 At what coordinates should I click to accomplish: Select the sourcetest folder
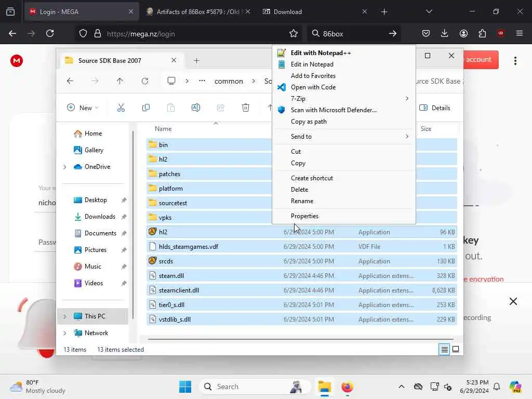pyautogui.click(x=172, y=203)
